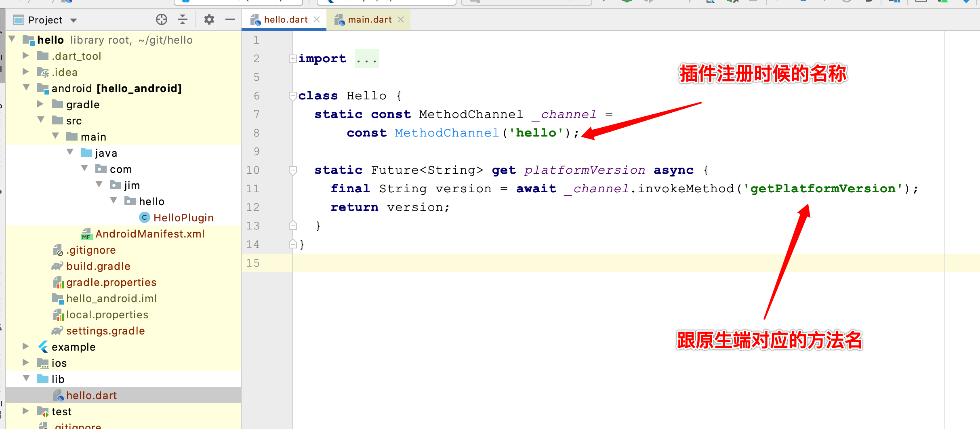The image size is (980, 429).
Task: Collapse the hello library root node
Action: pyautogui.click(x=12, y=39)
